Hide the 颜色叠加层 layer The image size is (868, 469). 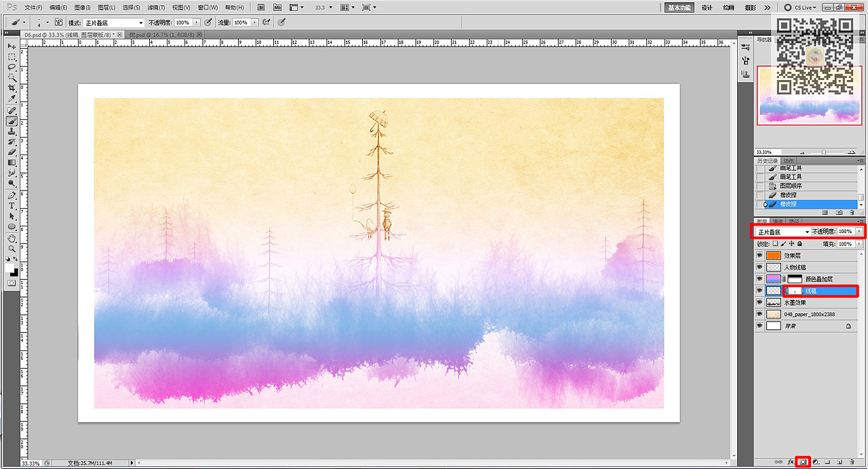pyautogui.click(x=759, y=279)
